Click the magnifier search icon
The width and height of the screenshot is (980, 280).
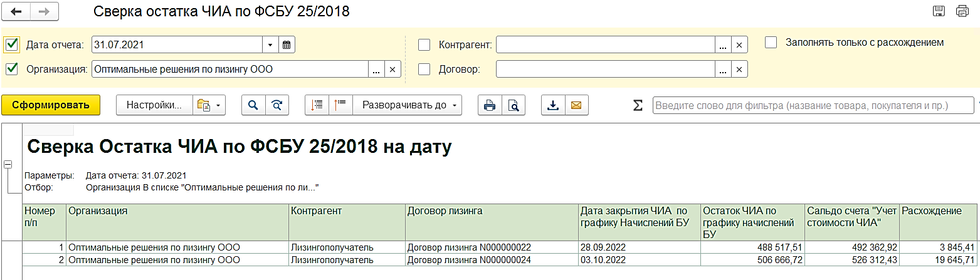[253, 105]
